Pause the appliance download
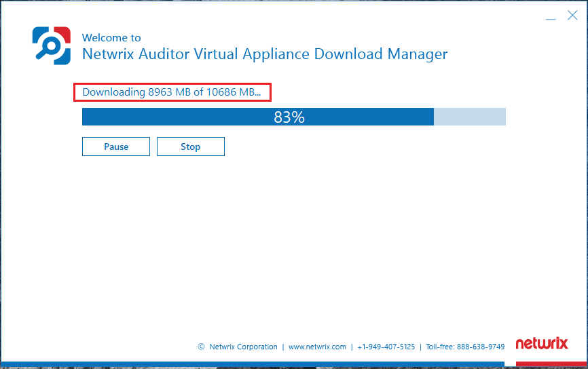Viewport: 588px width, 369px height. pos(116,147)
